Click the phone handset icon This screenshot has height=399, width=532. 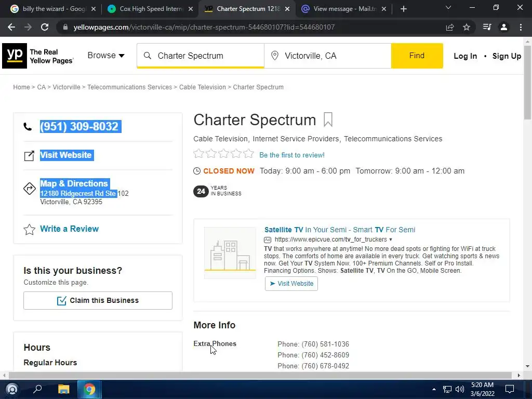pyautogui.click(x=28, y=127)
